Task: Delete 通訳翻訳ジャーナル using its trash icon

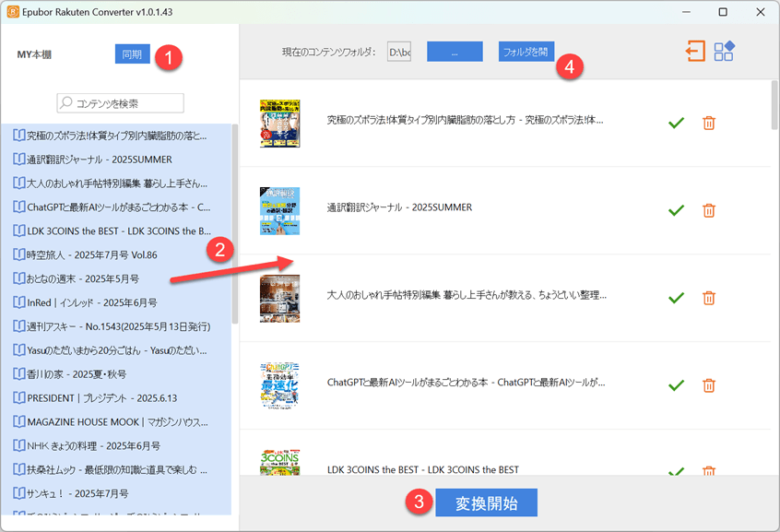Action: click(708, 209)
